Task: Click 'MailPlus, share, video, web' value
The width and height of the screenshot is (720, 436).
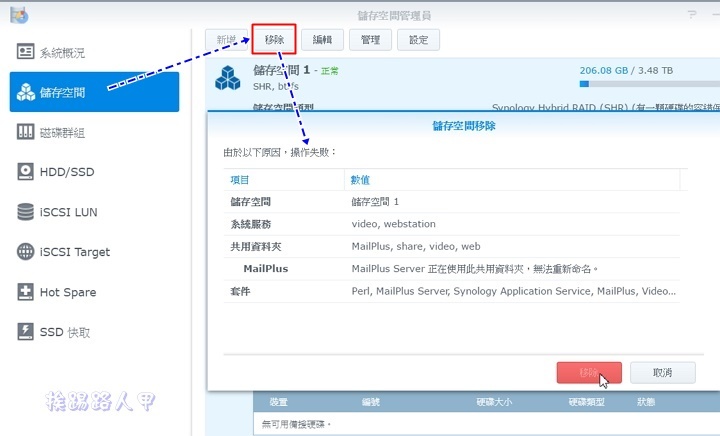Action: point(416,246)
